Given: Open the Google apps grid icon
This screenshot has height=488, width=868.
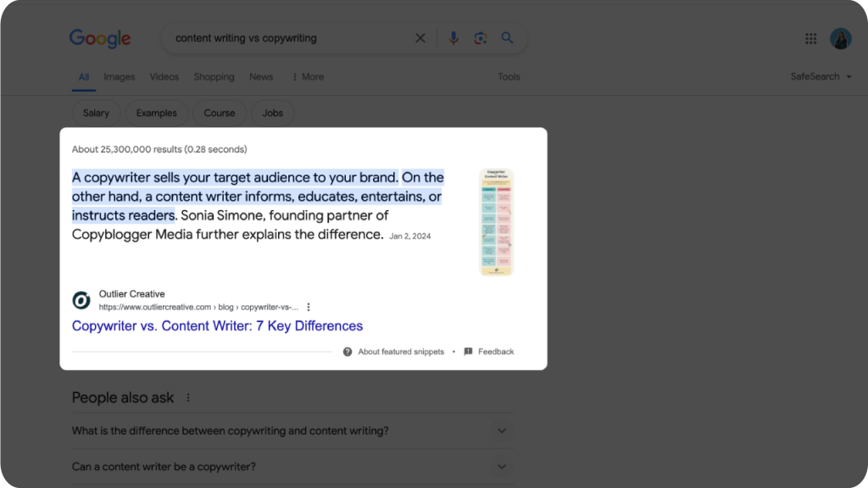Looking at the screenshot, I should 811,39.
